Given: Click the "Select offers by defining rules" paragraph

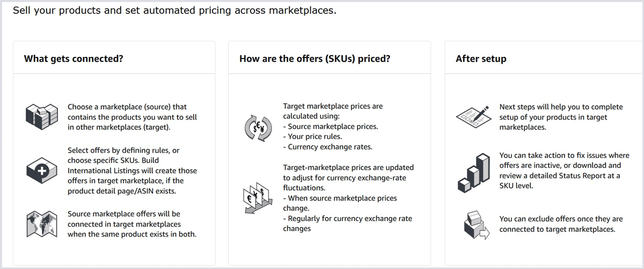Looking at the screenshot, I should [132, 171].
